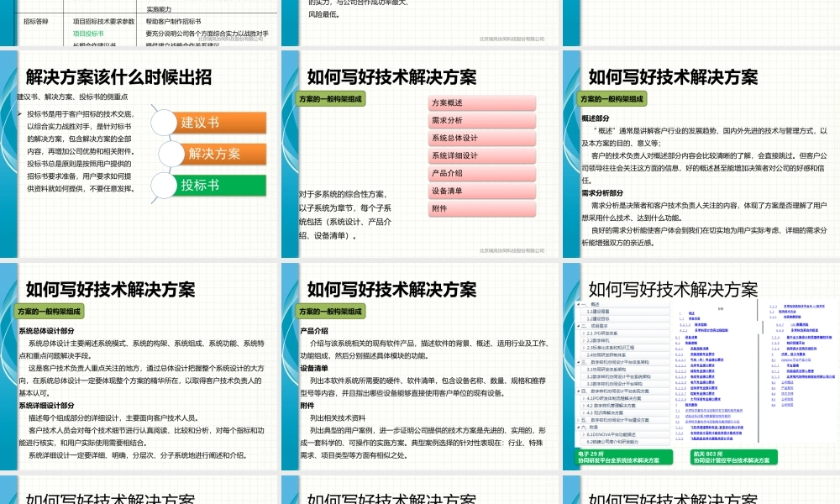Open the slide with the 电子 29 所 example

[x=701, y=366]
